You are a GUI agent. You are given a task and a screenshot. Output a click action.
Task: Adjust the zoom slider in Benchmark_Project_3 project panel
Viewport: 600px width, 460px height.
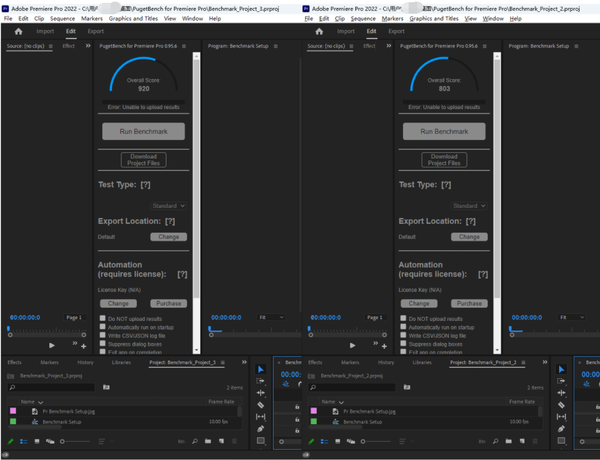click(x=75, y=441)
